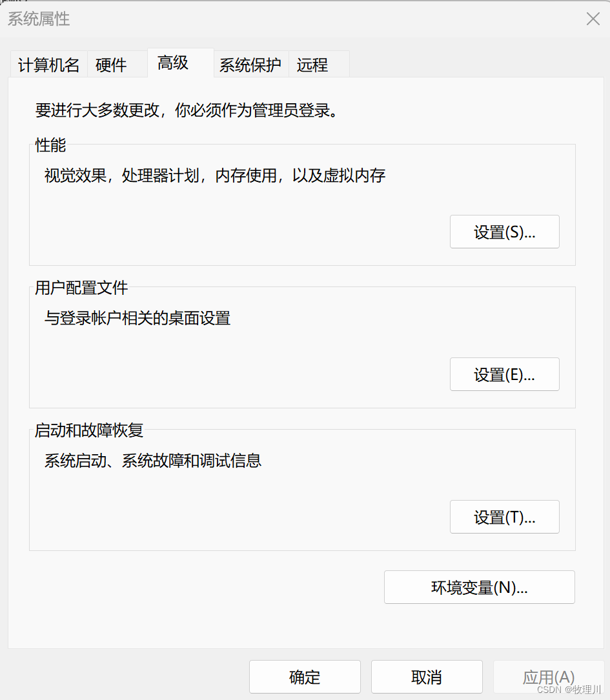Click the 应用(A) button

549,677
